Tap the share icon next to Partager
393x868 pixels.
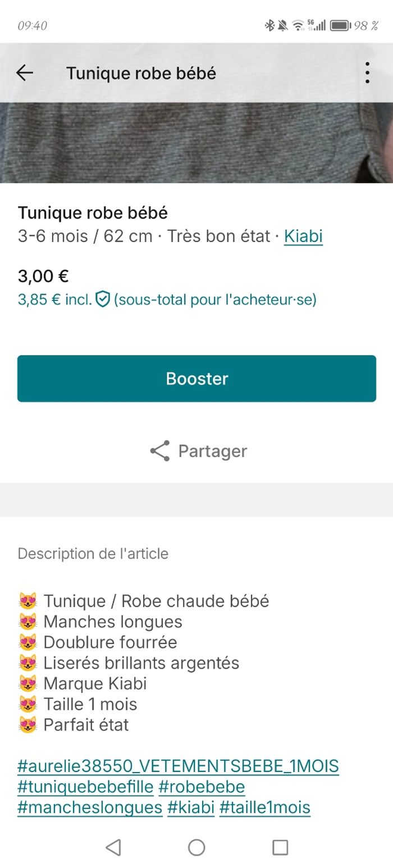coord(160,451)
